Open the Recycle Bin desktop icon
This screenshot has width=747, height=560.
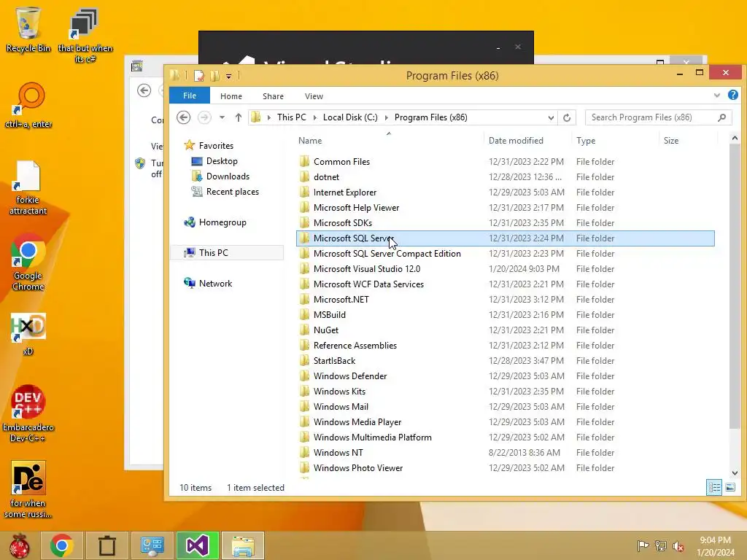pyautogui.click(x=28, y=28)
